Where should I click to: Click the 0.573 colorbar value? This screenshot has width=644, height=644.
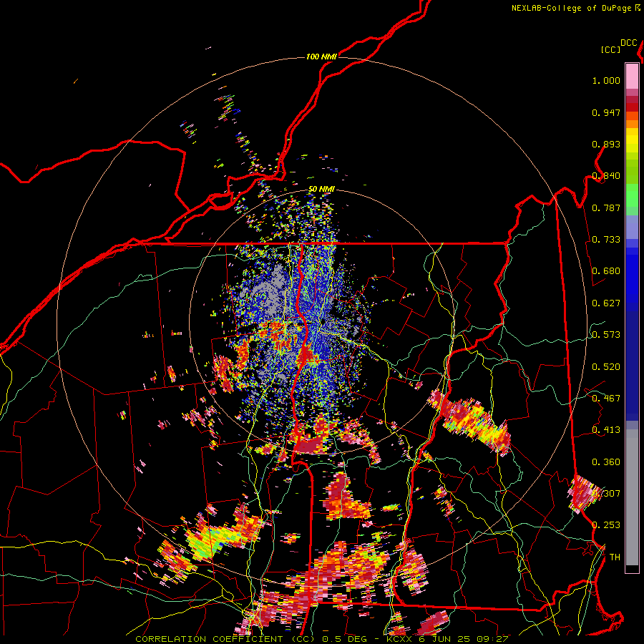[x=606, y=335]
